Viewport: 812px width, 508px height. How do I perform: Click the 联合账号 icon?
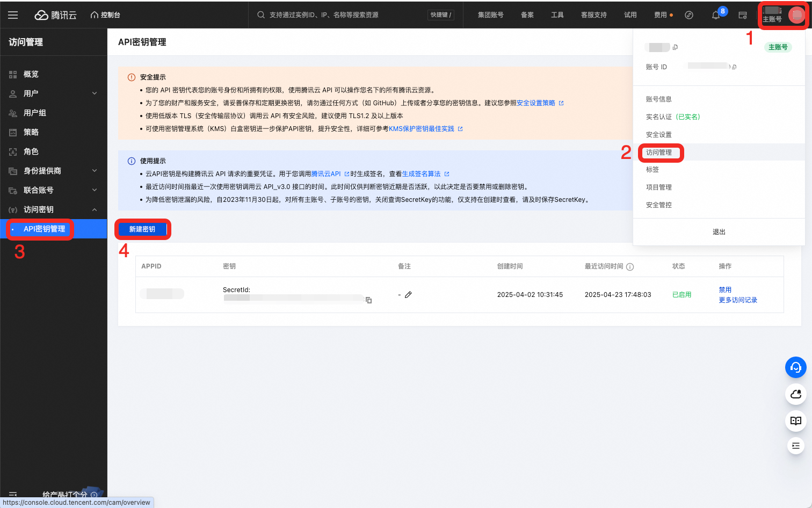click(x=13, y=190)
